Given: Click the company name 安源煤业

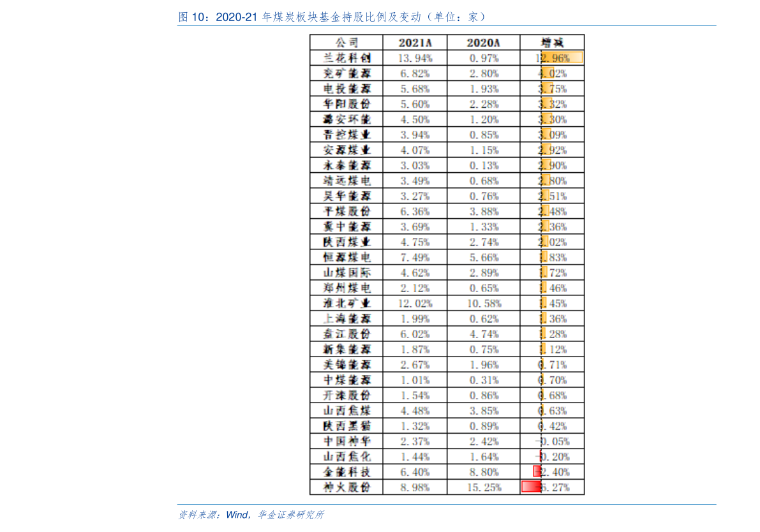Looking at the screenshot, I should (346, 150).
